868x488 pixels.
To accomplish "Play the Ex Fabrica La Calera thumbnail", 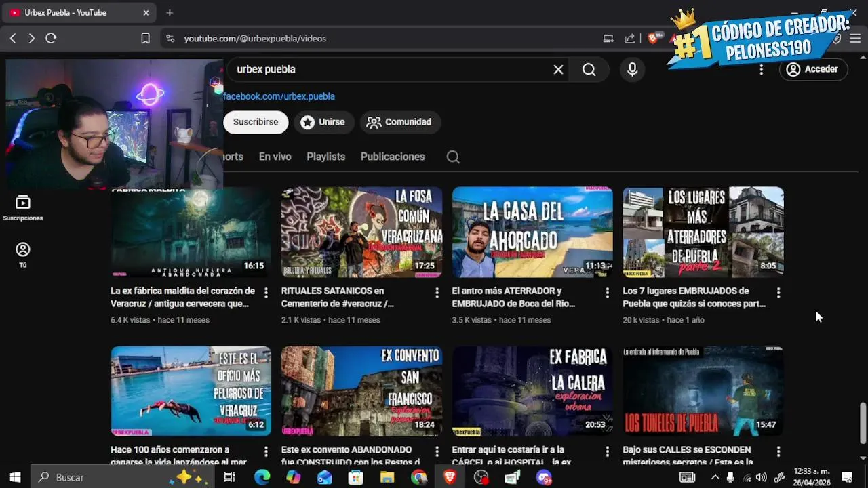I will click(x=532, y=391).
